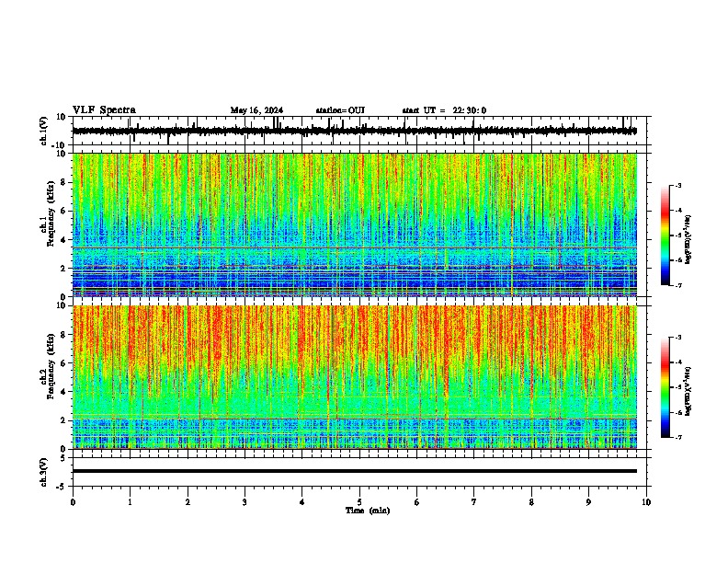
Task: Click time-axis tick label "6"
Action: tap(417, 502)
